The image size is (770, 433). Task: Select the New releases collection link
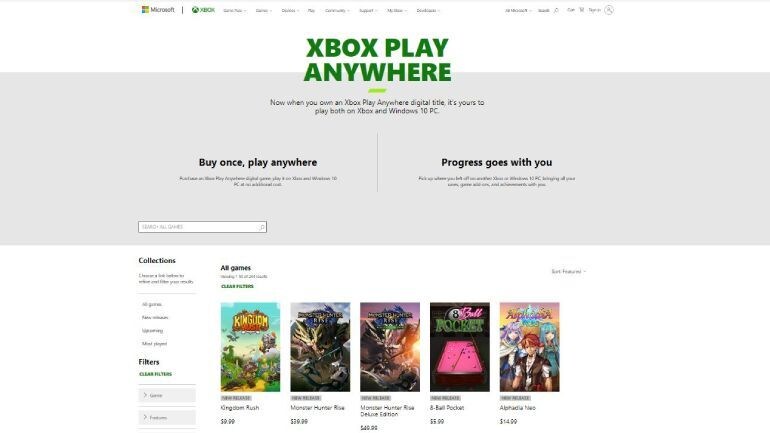(x=155, y=318)
